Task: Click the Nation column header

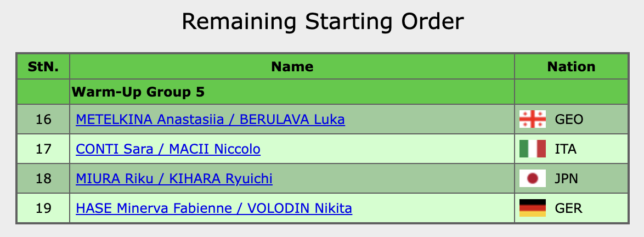Action: click(571, 67)
